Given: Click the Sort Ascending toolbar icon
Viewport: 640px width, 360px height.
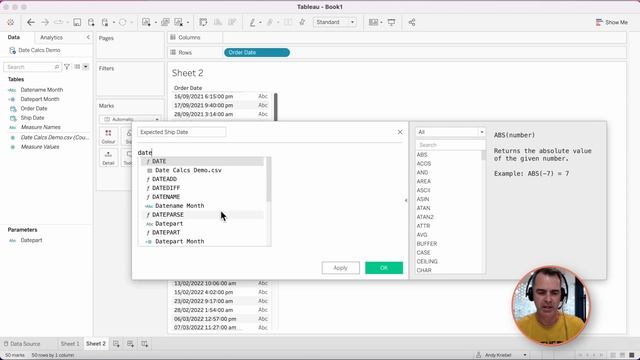Looking at the screenshot, I should pyautogui.click(x=218, y=22).
